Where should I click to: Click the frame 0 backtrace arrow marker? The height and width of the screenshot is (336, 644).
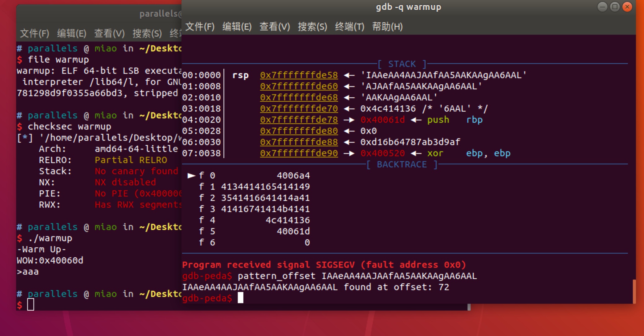pos(191,176)
